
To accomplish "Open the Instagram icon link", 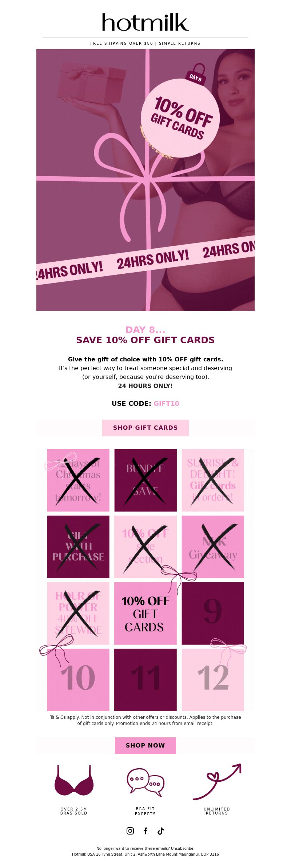I will (130, 831).
